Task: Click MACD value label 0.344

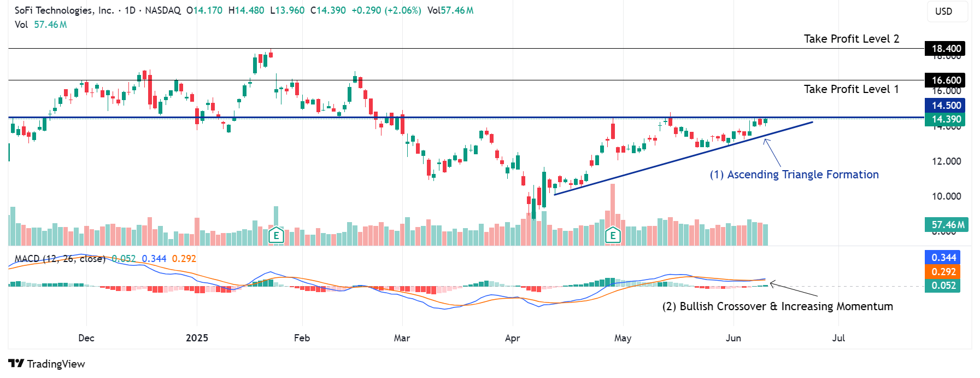Action: tap(943, 258)
